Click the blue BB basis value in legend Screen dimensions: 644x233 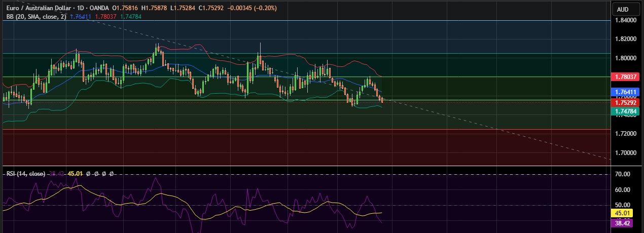pos(81,17)
